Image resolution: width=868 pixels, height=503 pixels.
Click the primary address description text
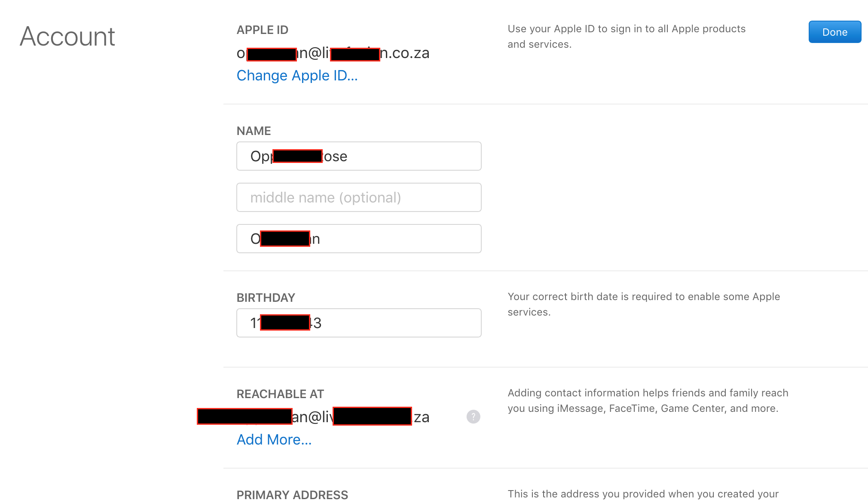point(643,494)
